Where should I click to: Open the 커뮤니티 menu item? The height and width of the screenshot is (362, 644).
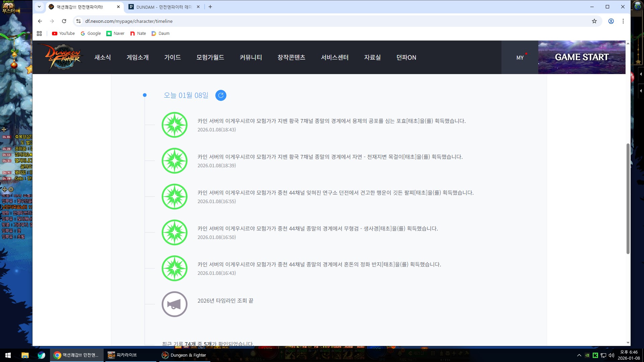251,57
